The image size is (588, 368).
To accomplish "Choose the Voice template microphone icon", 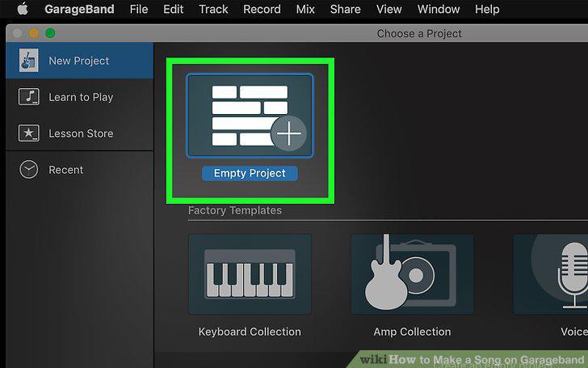I will [x=551, y=274].
